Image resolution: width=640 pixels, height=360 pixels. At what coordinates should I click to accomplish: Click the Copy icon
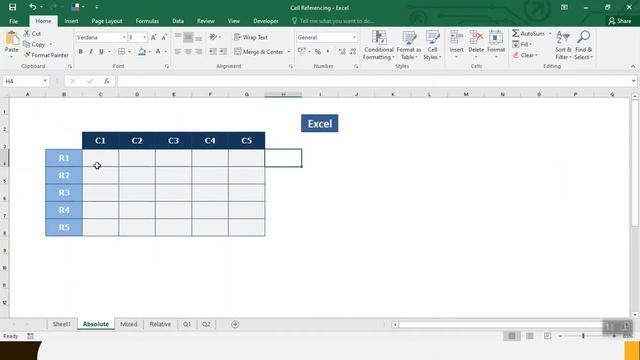[x=27, y=44]
